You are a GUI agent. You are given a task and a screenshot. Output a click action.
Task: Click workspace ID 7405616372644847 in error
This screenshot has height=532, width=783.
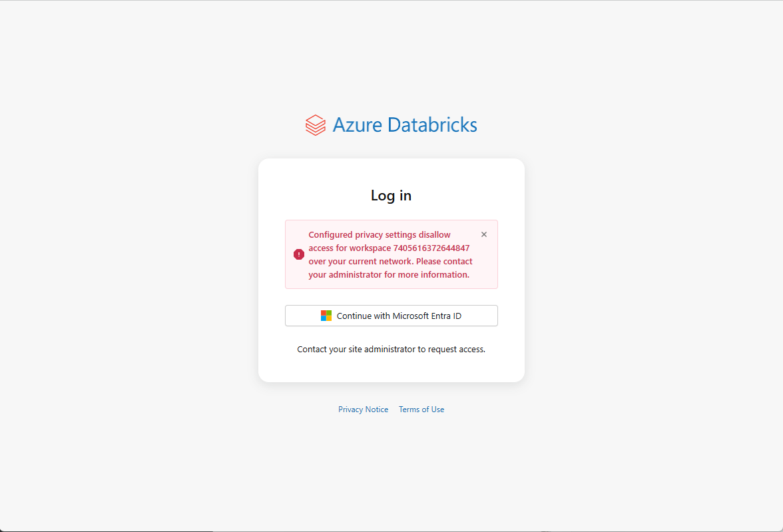click(431, 248)
